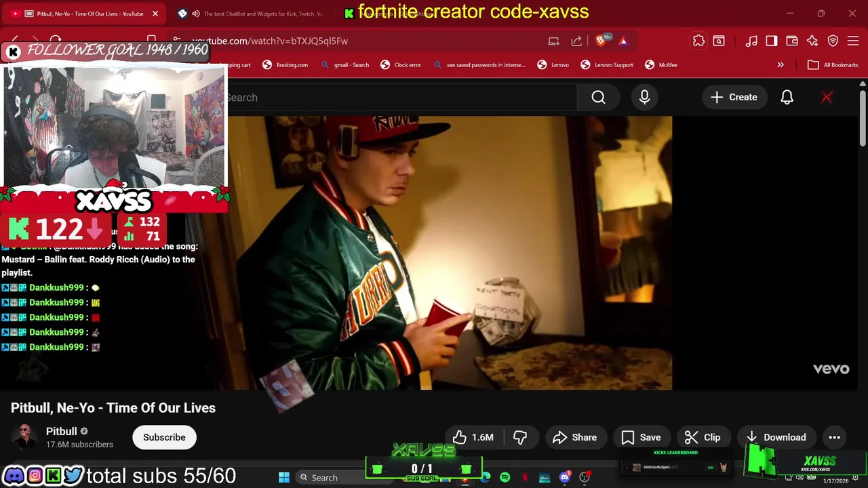Start voice search with the microphone icon
Screen dimensions: 868x488
point(644,98)
